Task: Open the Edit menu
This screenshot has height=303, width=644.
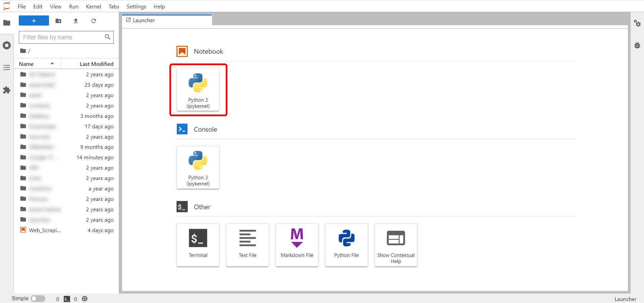Action: [38, 6]
